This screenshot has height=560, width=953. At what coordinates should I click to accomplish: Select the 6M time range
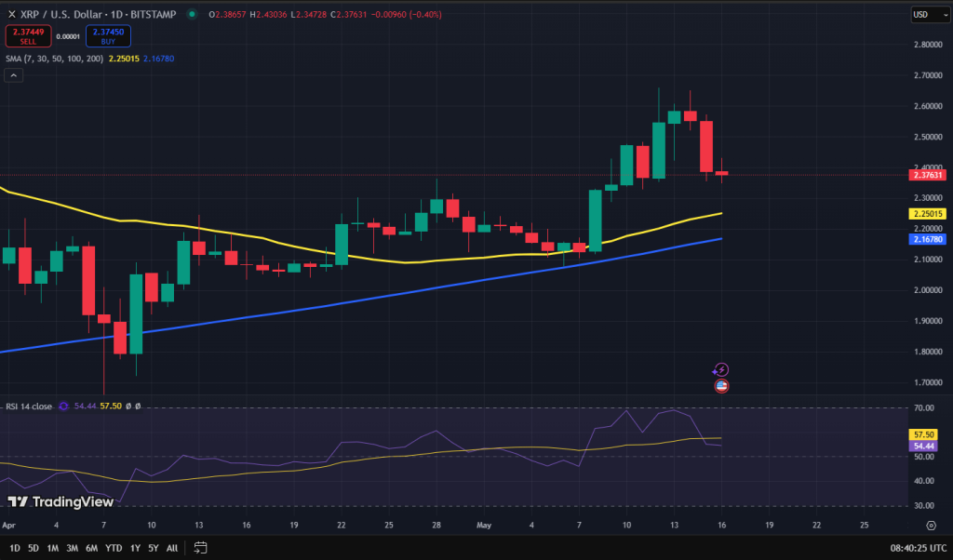pyautogui.click(x=92, y=548)
